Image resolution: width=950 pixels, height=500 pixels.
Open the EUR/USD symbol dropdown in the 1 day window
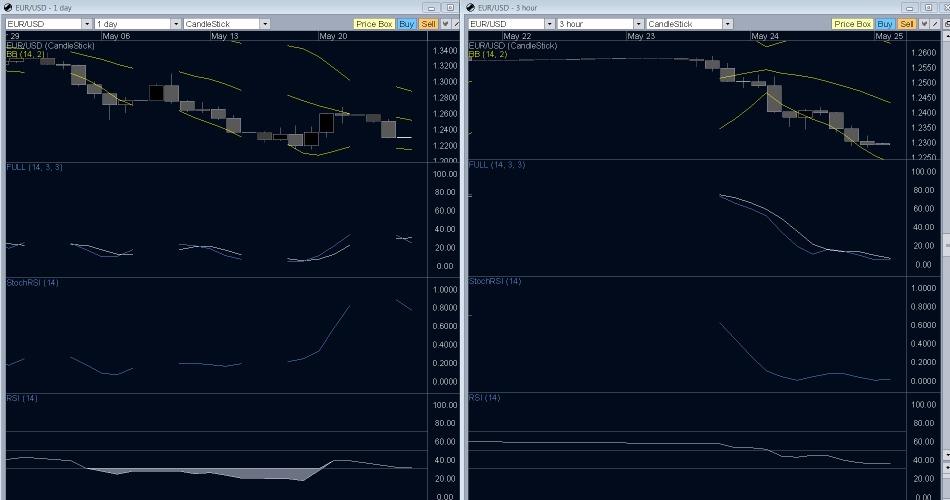pos(87,24)
